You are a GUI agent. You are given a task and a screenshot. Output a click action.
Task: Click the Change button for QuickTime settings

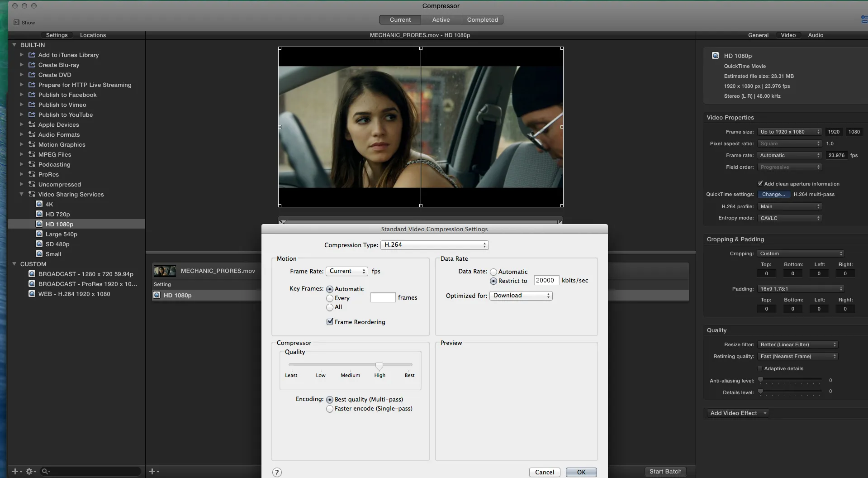point(773,194)
